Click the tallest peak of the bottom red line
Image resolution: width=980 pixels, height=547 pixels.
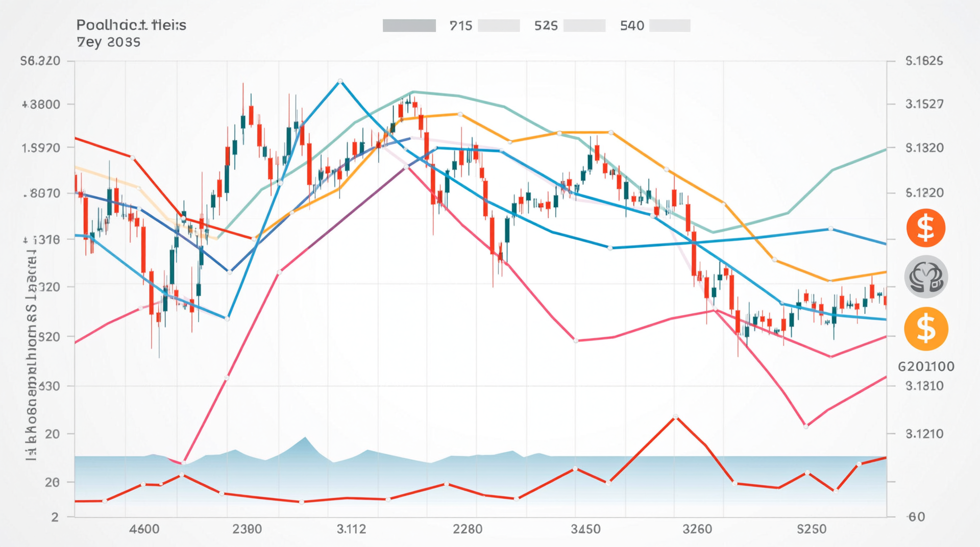[676, 417]
